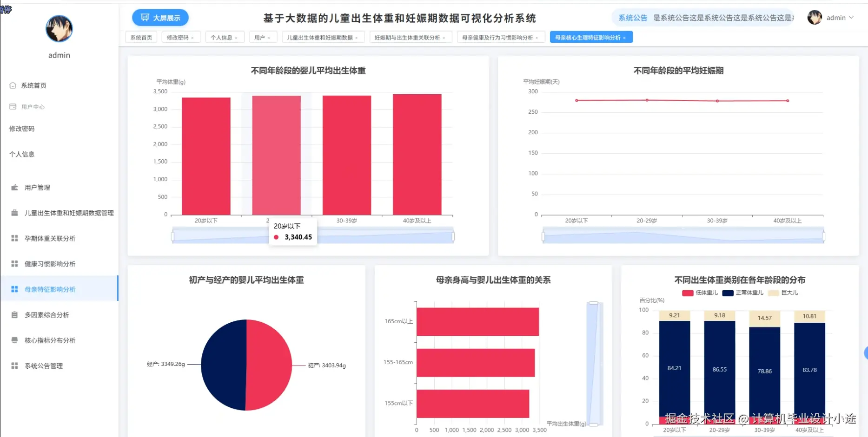Image resolution: width=868 pixels, height=437 pixels.
Task: Select the 母亲核心生理特征影响分析 tab
Action: coord(588,37)
